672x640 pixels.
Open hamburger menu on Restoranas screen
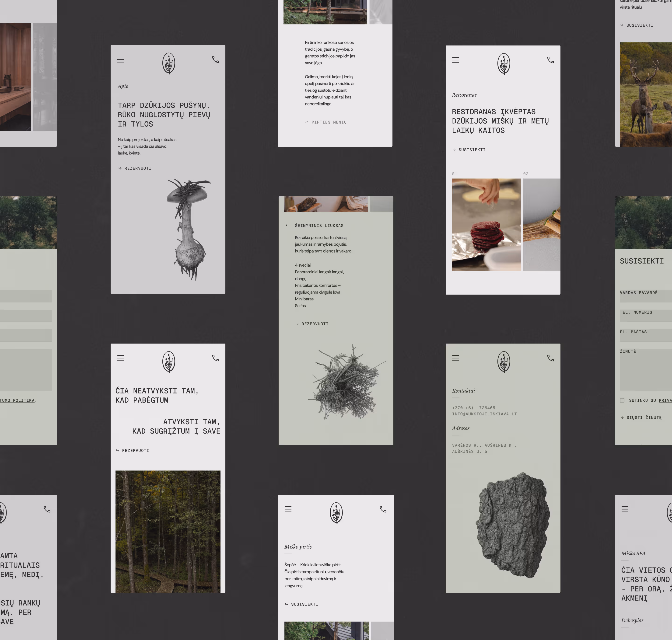pos(456,60)
